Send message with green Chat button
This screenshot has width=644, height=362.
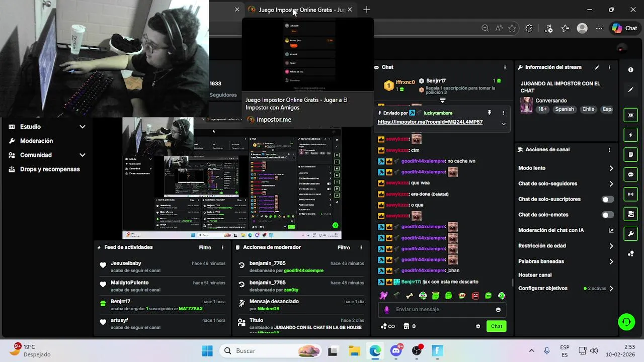(496, 326)
